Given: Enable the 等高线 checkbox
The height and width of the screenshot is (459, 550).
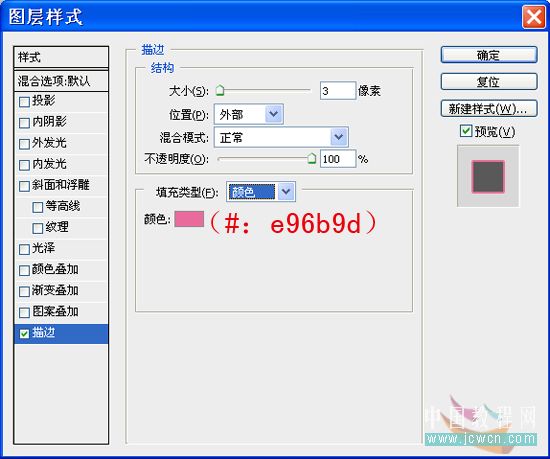Looking at the screenshot, I should [38, 207].
